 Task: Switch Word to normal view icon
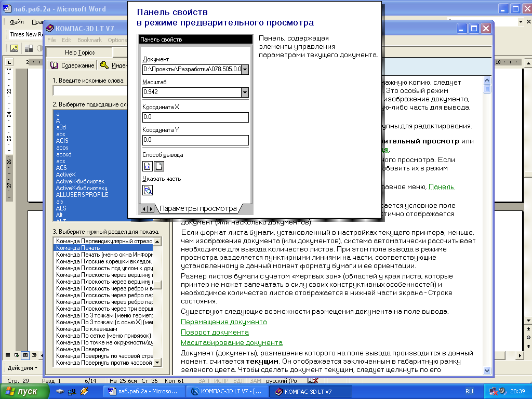tap(8, 355)
